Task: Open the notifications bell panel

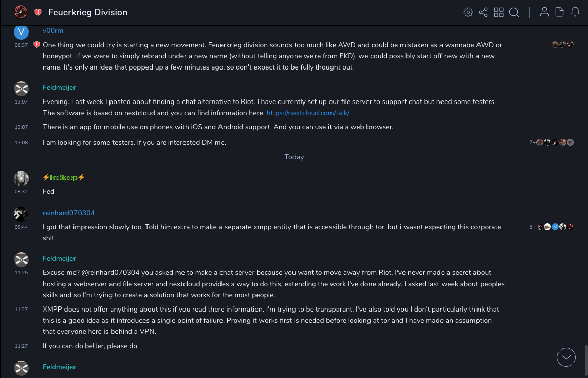Action: pos(575,12)
